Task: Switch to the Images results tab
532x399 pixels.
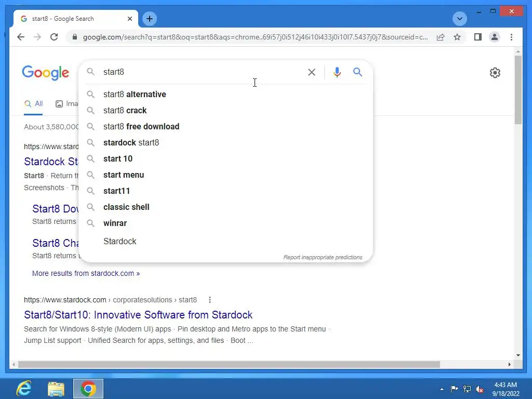Action: (x=66, y=104)
